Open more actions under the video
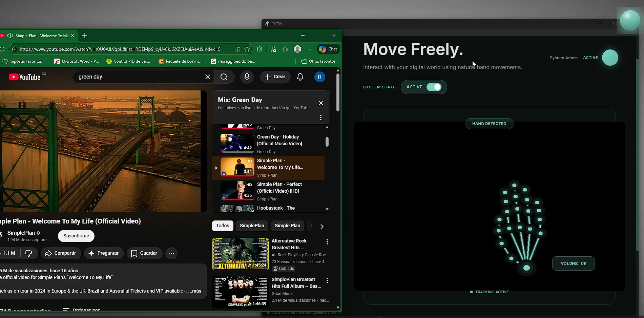This screenshot has height=318, width=644. [171, 253]
